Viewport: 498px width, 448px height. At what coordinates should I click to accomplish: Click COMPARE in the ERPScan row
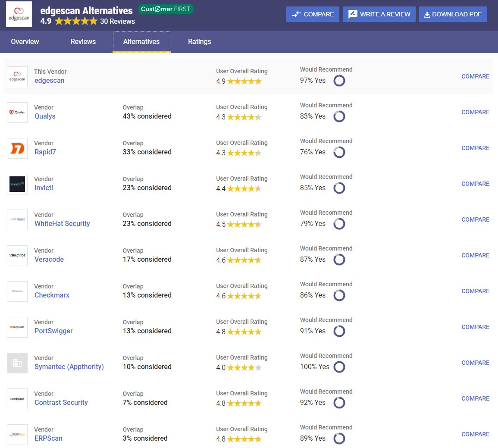pyautogui.click(x=475, y=434)
